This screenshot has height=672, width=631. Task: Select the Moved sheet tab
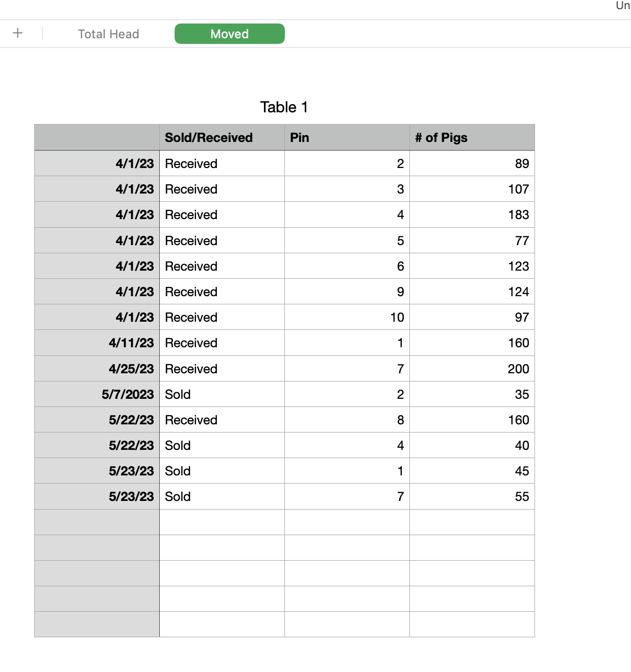(229, 34)
